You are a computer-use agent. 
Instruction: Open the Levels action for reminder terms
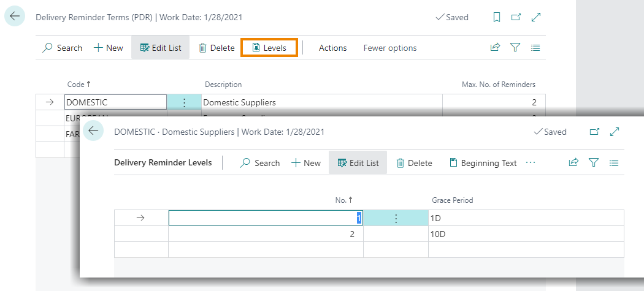(269, 48)
